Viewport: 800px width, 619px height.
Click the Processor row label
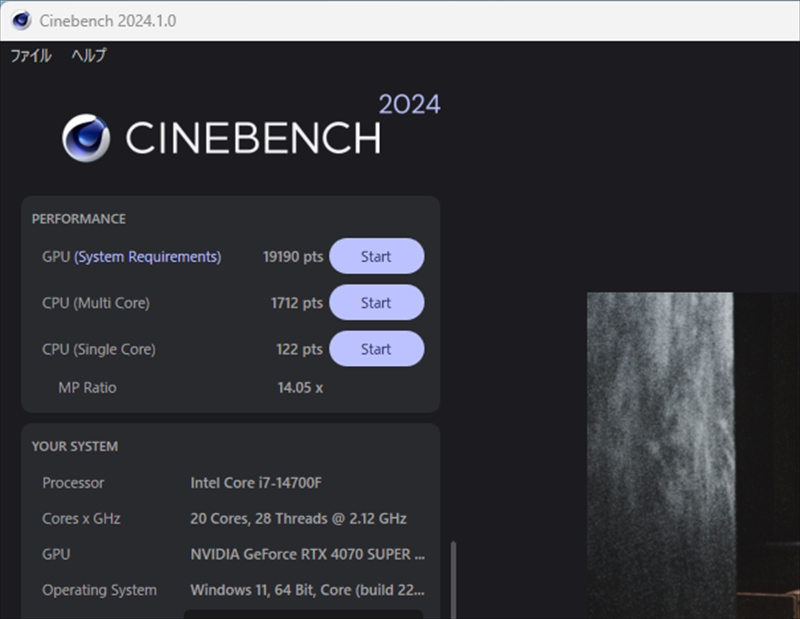pos(73,483)
